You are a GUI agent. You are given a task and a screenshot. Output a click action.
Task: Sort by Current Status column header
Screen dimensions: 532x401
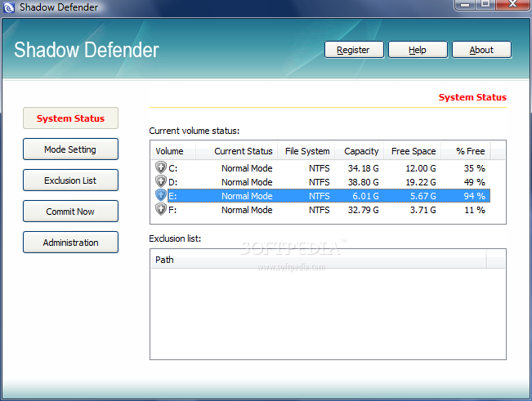coord(236,151)
